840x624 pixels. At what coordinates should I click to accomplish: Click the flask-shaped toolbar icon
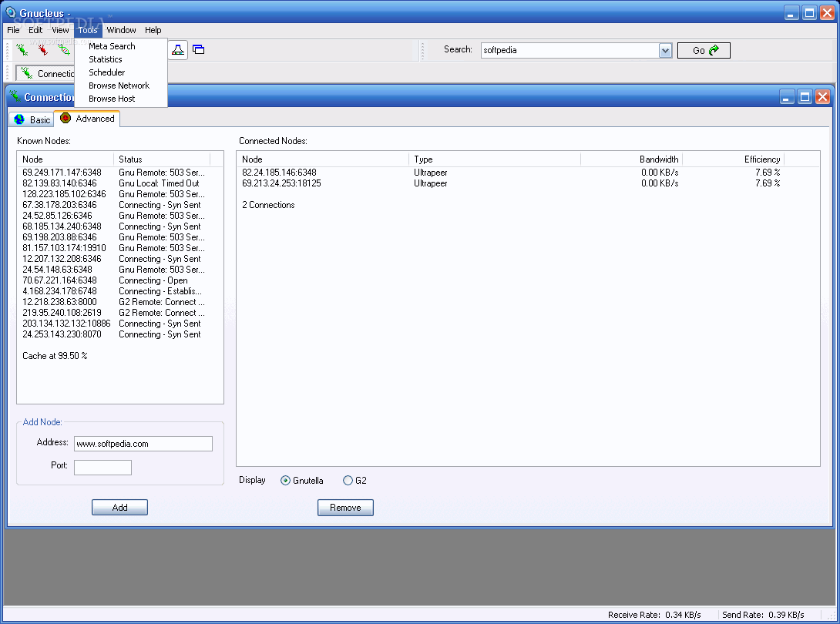178,50
